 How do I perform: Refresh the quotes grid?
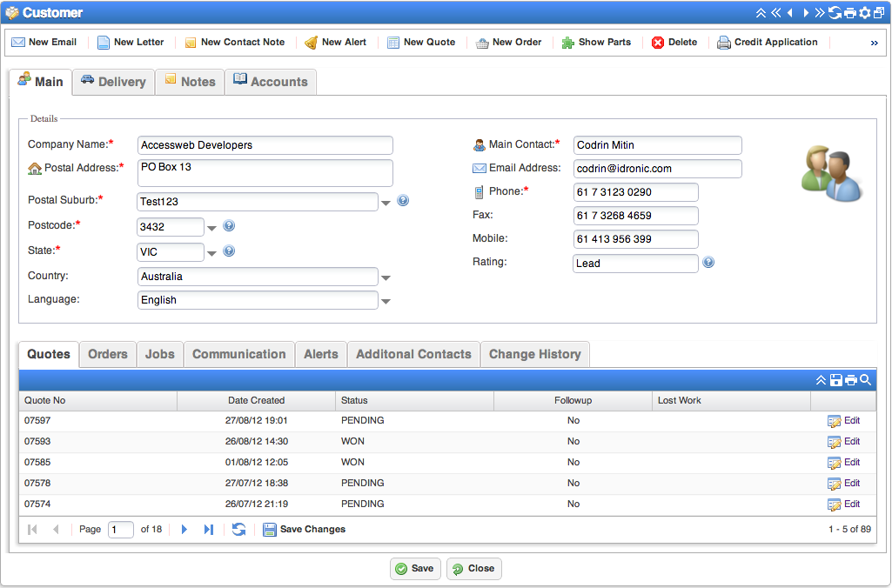238,529
